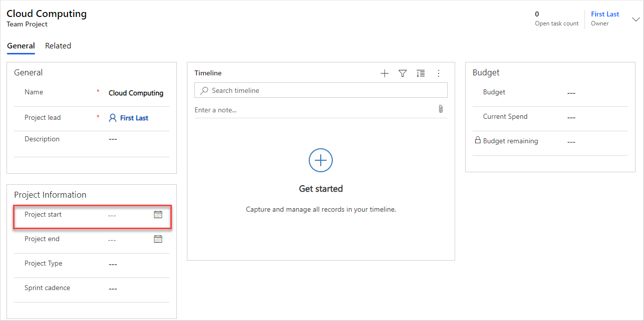Screen dimensions: 644x321
Task: Open the Project start calendar picker
Action: pyautogui.click(x=158, y=215)
